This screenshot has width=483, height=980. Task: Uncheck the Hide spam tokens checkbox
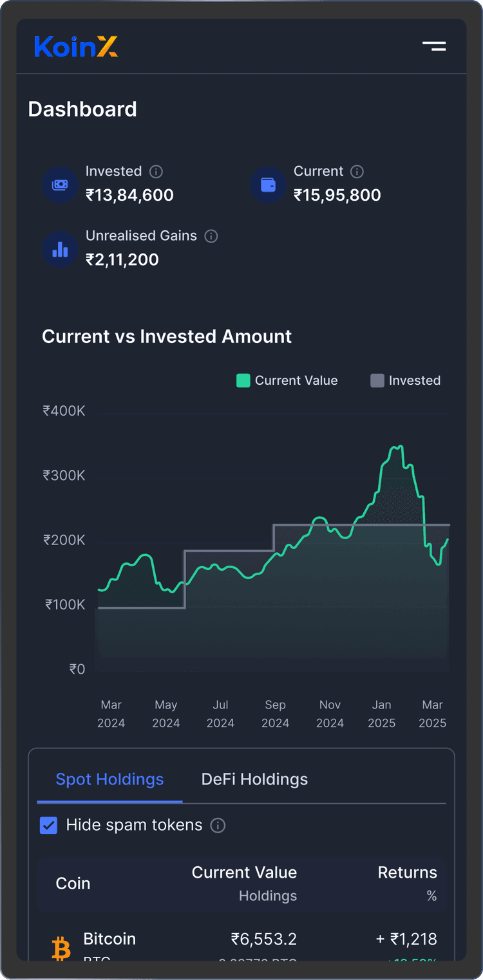(49, 825)
